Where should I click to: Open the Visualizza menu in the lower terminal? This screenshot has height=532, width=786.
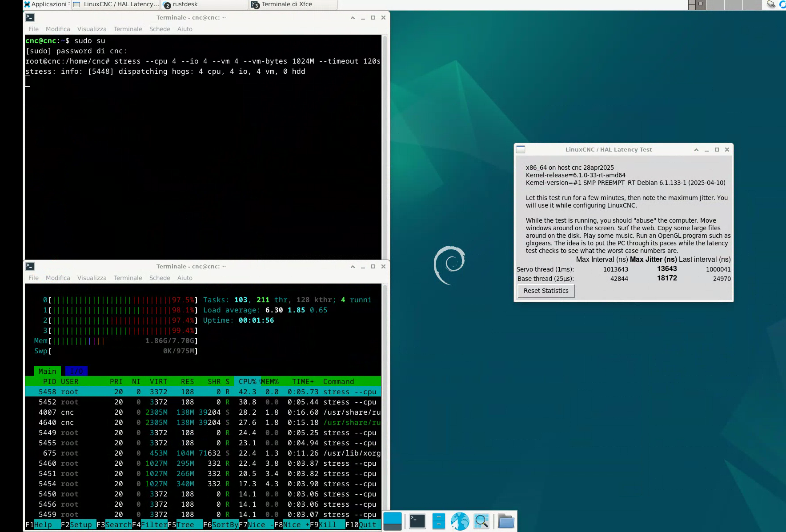(x=92, y=278)
